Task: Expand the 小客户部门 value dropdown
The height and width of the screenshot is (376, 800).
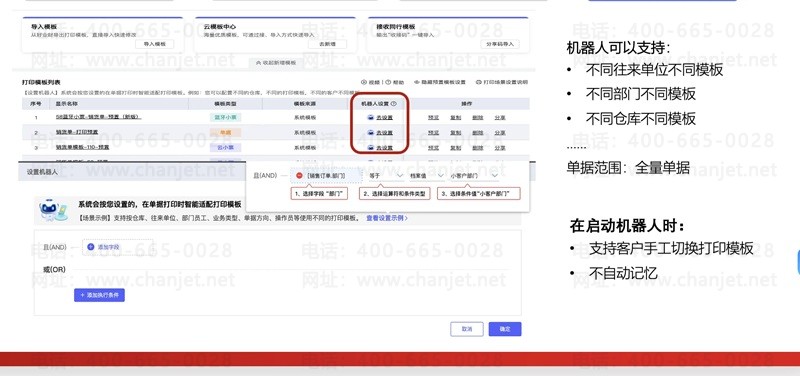Action: click(x=473, y=176)
